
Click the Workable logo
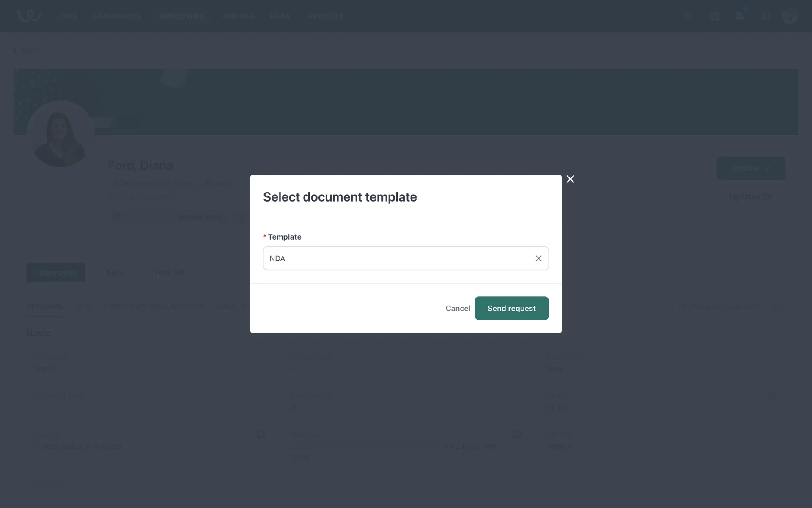click(x=29, y=16)
